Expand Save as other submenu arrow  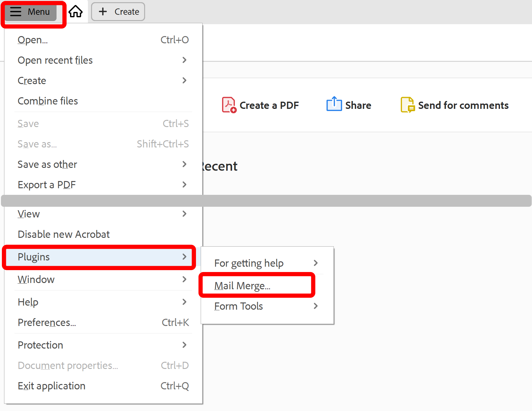pos(184,164)
